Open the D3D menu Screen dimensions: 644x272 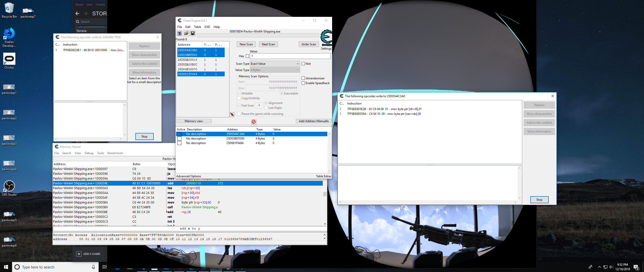(207, 27)
